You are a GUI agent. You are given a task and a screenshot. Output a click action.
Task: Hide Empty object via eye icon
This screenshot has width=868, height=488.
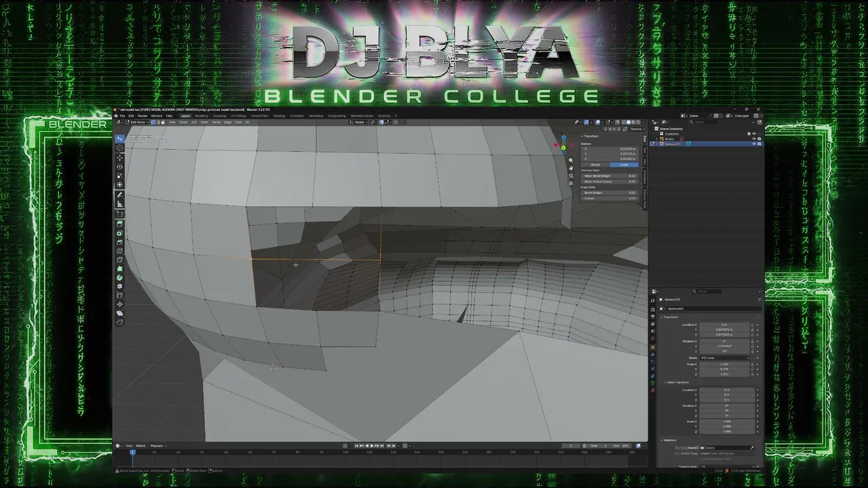click(x=753, y=139)
